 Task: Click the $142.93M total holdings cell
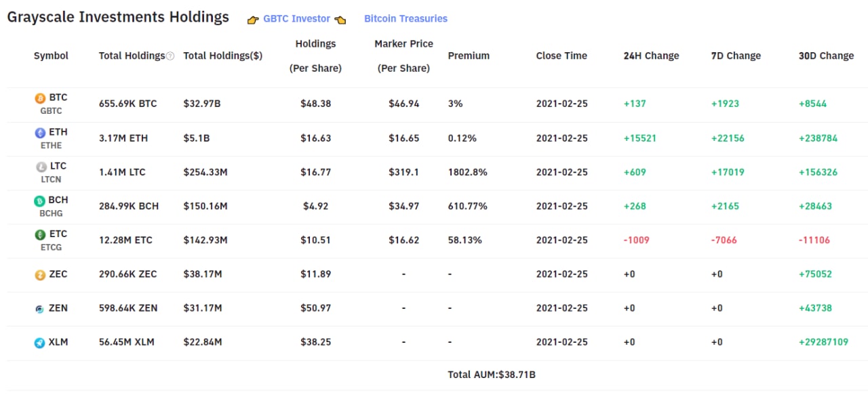[x=205, y=240]
